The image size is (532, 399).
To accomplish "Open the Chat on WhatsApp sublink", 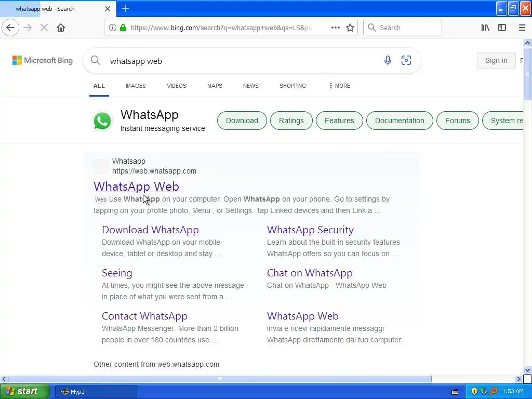I will [310, 273].
